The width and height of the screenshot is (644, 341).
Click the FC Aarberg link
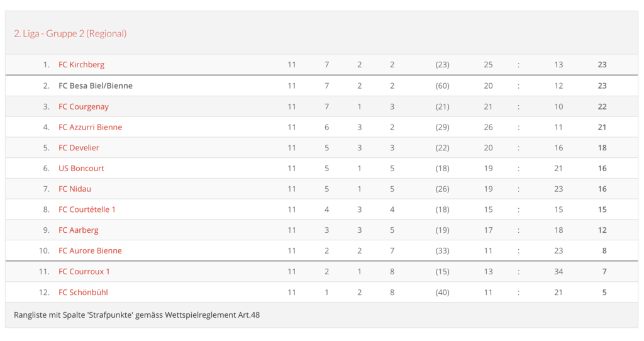pos(78,230)
